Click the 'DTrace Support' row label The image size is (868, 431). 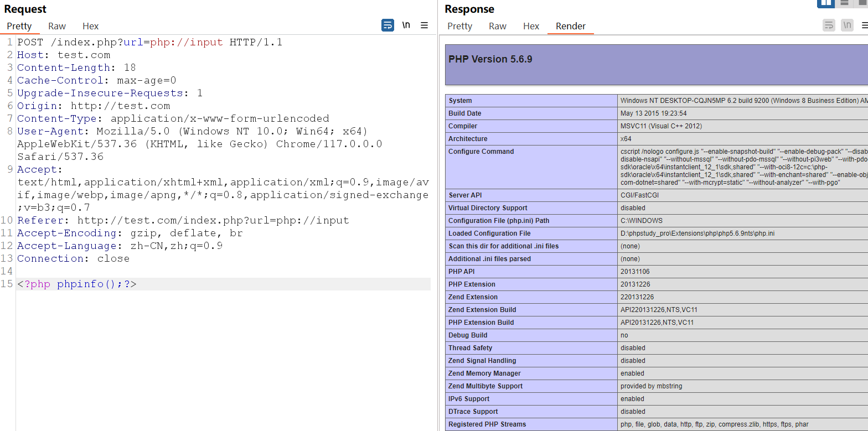point(473,412)
